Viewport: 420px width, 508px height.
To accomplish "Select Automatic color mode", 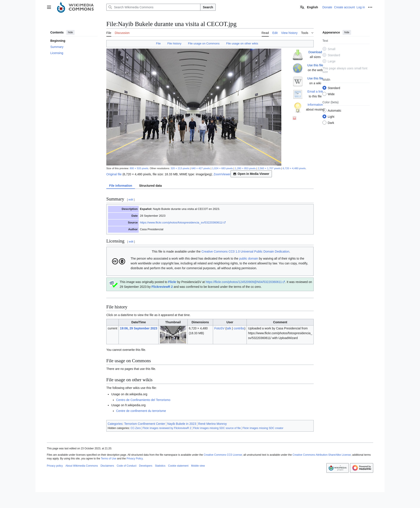I will click(325, 111).
